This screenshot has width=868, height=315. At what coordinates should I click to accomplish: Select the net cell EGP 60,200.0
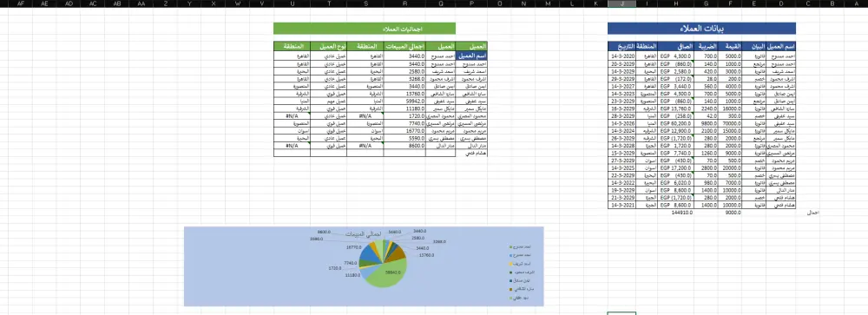point(676,123)
